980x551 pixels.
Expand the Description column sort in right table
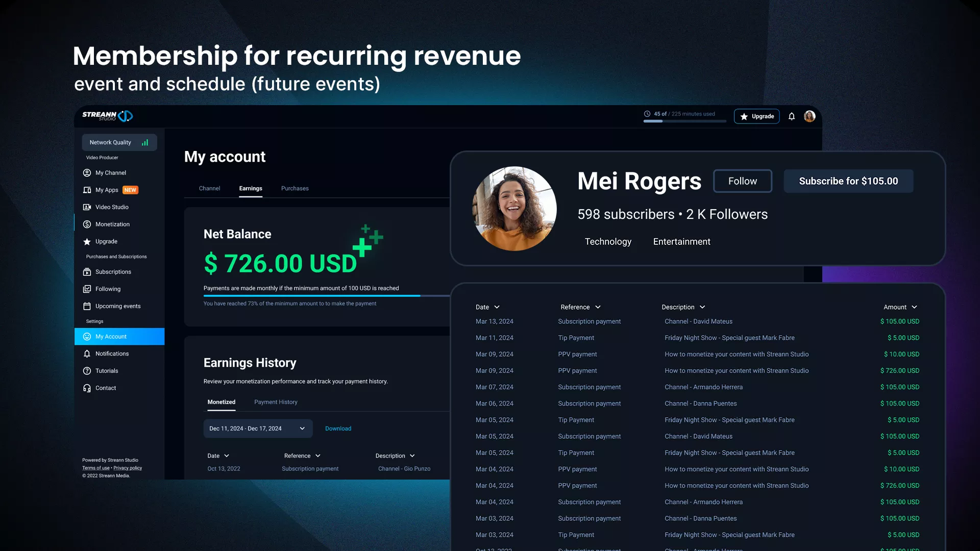pos(702,307)
